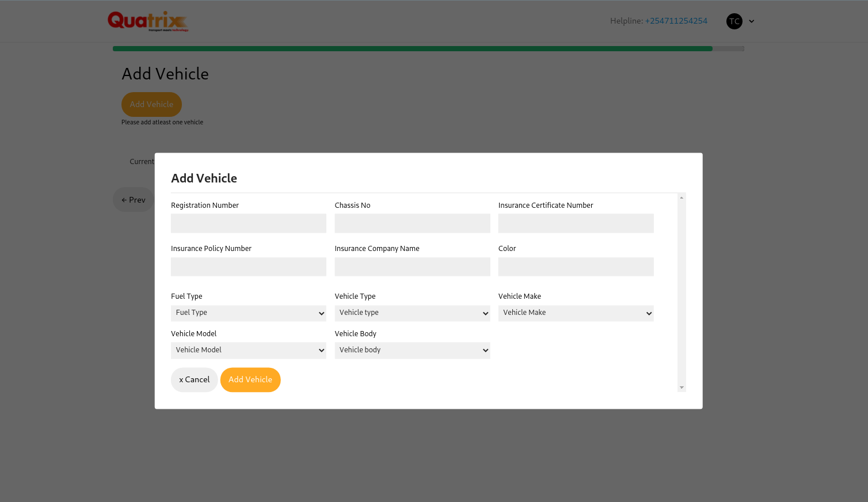Click the Insurance Certificate Number field

pyautogui.click(x=576, y=223)
